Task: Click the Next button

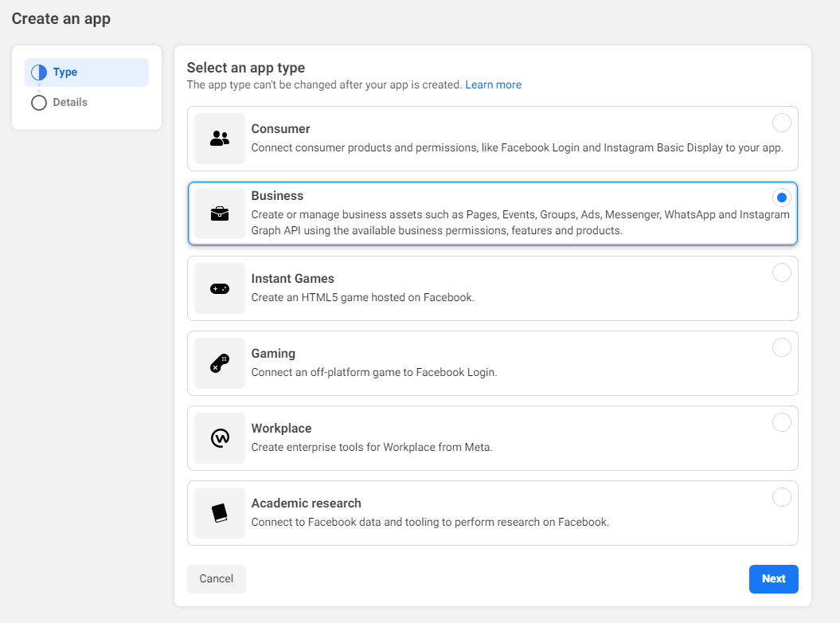Action: coord(774,579)
